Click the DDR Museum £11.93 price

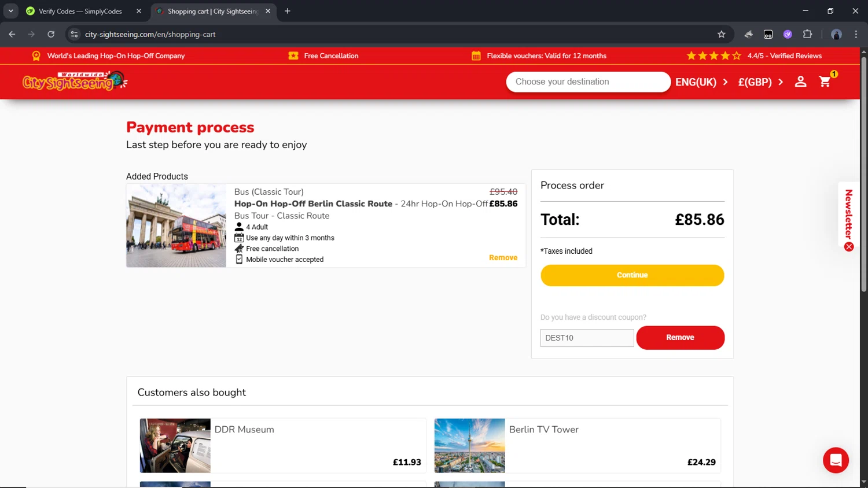[x=407, y=462]
